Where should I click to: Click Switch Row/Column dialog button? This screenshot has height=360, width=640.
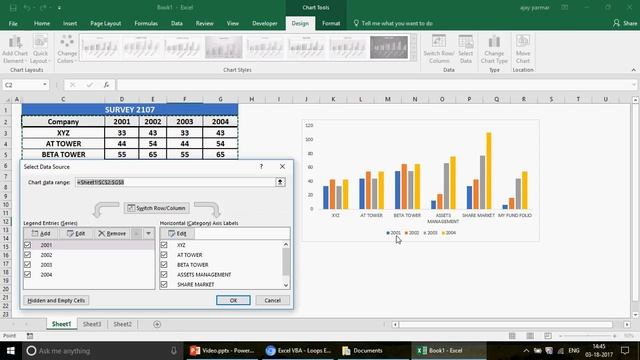(x=157, y=208)
